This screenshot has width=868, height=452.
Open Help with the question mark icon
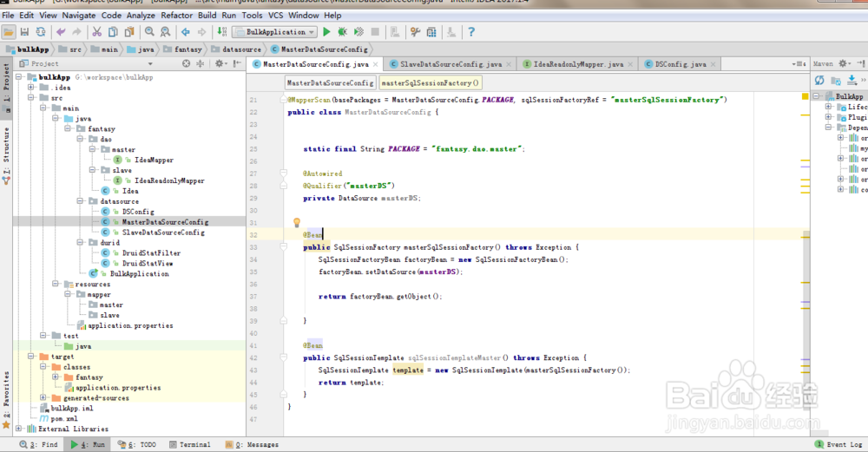click(471, 32)
